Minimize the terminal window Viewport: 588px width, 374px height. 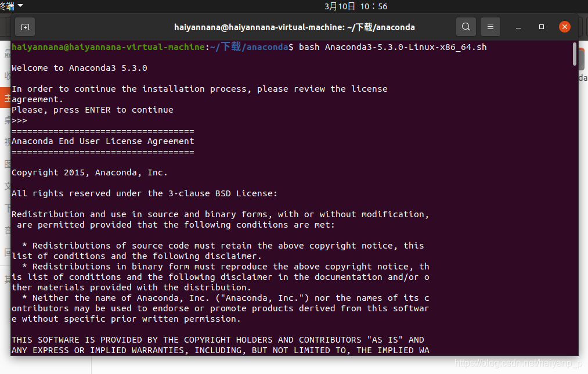pyautogui.click(x=518, y=27)
